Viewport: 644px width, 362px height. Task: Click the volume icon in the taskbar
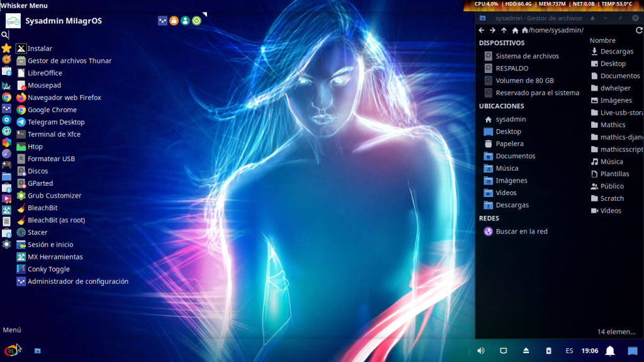point(481,351)
